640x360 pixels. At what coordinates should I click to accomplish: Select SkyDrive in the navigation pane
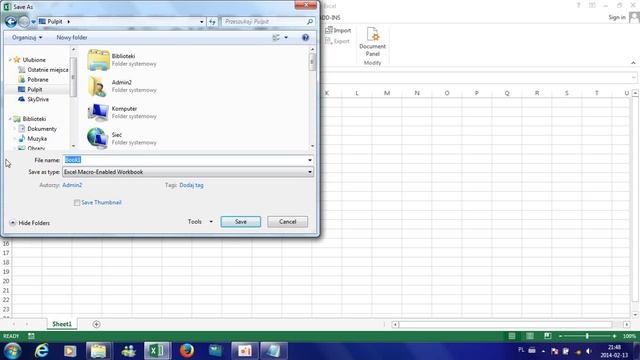[x=33, y=99]
